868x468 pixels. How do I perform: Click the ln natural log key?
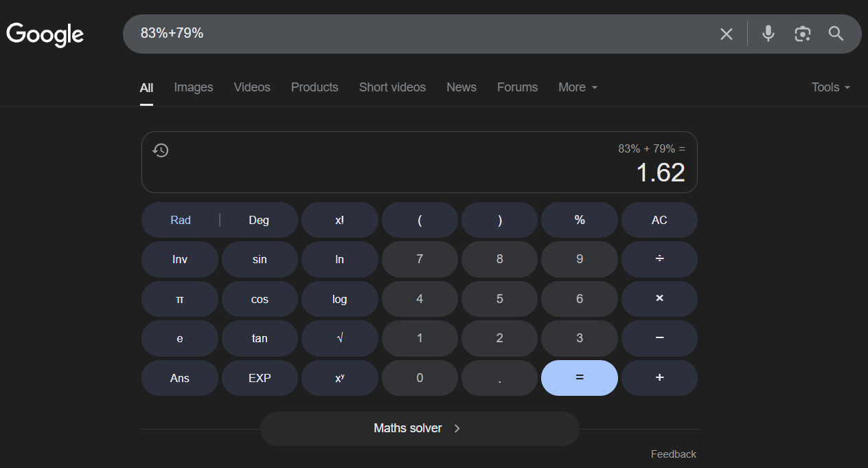(x=340, y=260)
